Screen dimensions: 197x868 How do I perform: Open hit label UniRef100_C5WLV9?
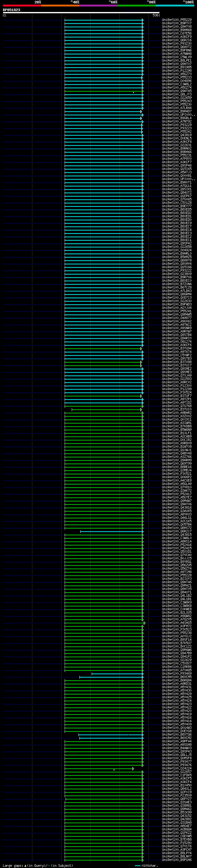tap(177, 57)
